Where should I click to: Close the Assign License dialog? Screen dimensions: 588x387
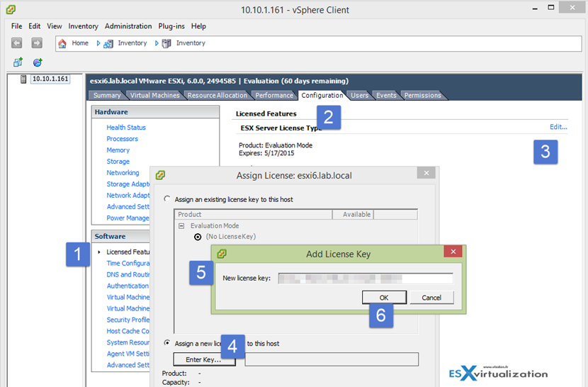[426, 173]
